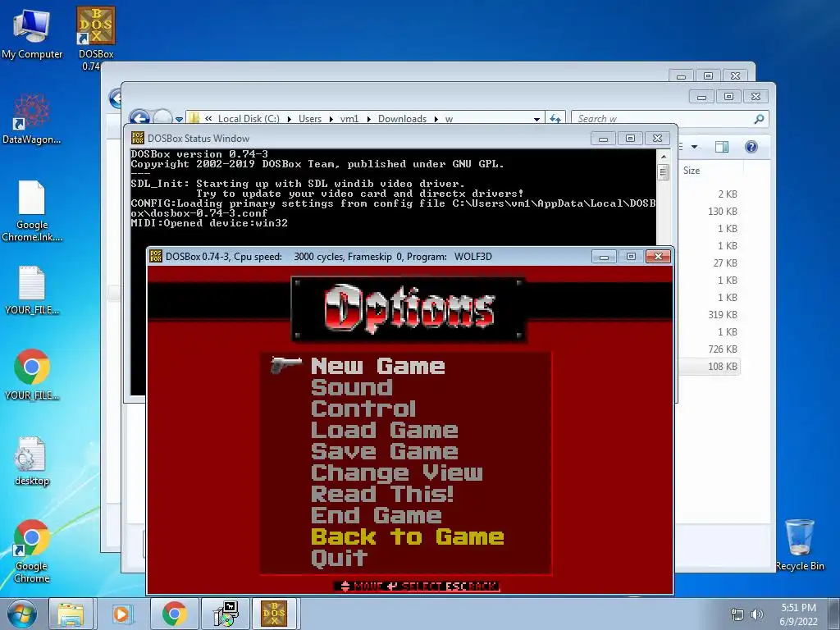Select Google Chrome.lnk file icon
Screen dimensions: 840x630
tap(32, 211)
